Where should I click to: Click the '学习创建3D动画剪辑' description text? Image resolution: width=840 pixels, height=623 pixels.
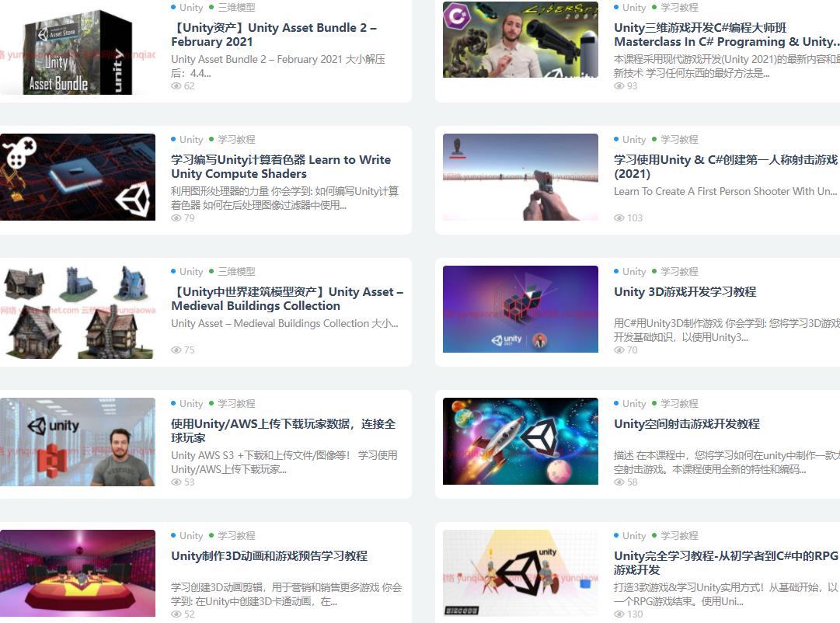coord(286,594)
